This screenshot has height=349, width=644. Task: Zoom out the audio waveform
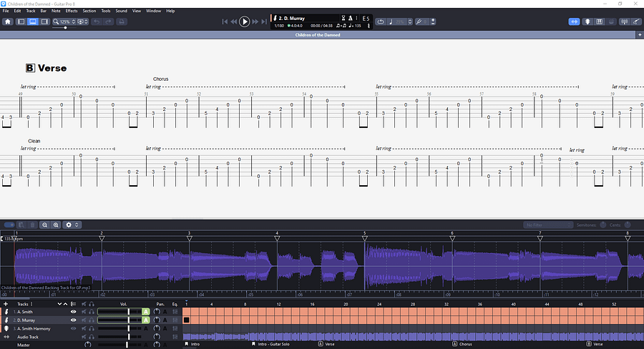coord(45,225)
